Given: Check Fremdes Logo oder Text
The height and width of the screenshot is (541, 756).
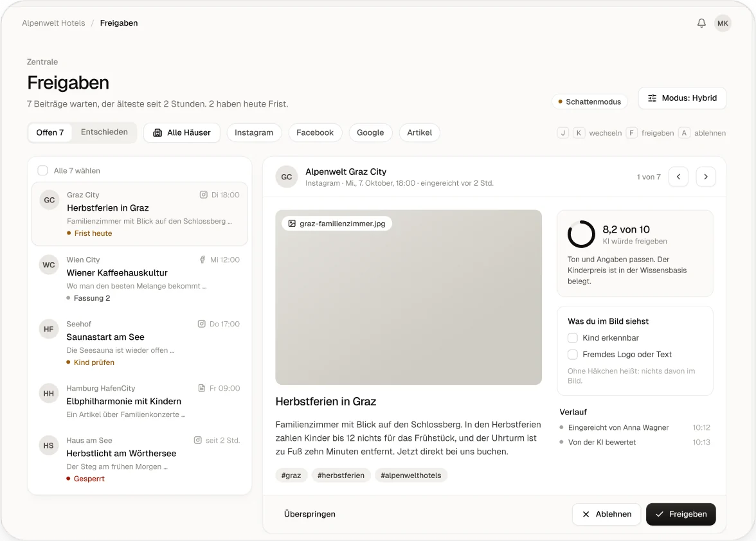Looking at the screenshot, I should [572, 355].
